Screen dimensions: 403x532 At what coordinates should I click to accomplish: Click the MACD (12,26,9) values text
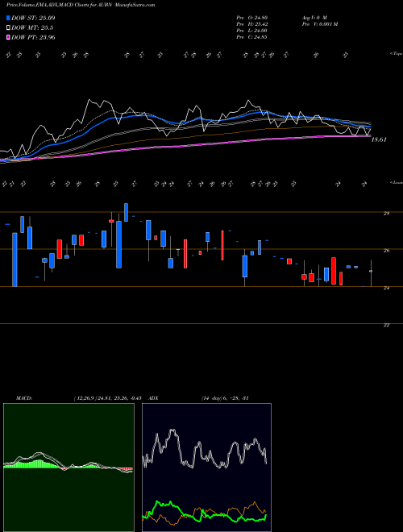[107, 398]
